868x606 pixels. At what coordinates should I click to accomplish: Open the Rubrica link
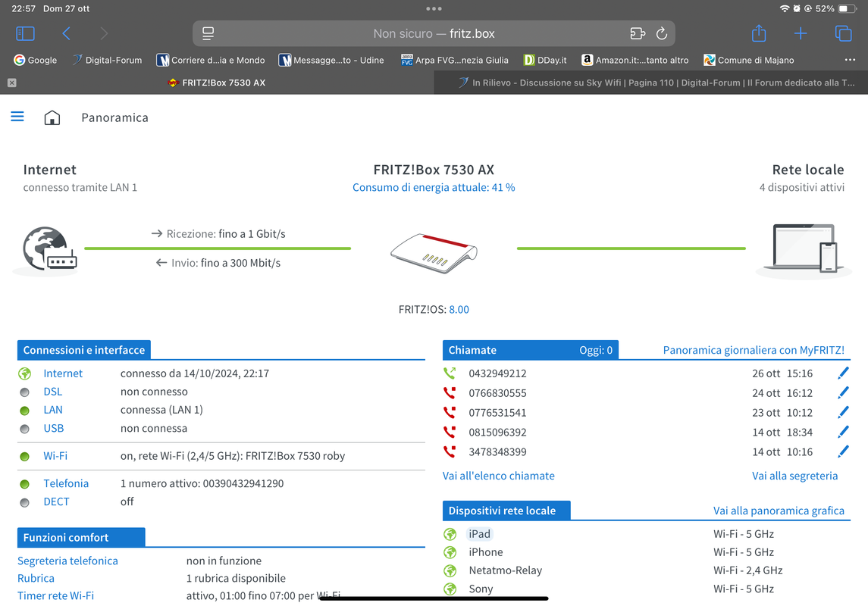click(x=36, y=579)
